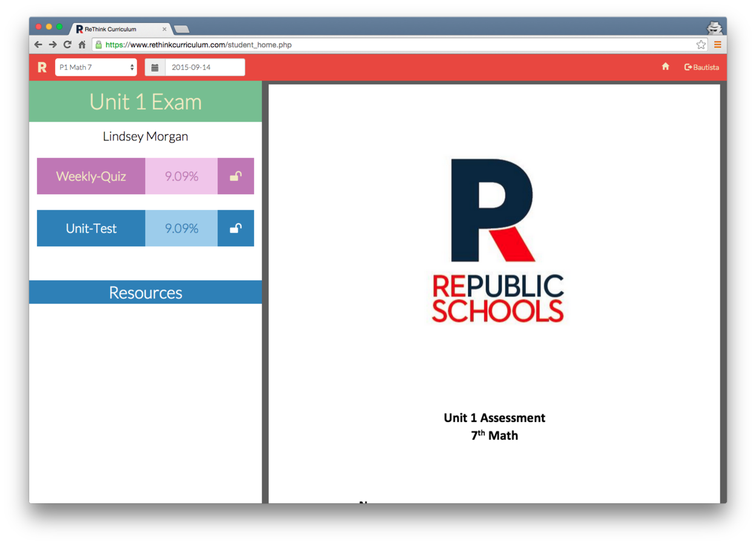This screenshot has height=545, width=756.
Task: Open the Weekly-Quiz button
Action: [91, 176]
